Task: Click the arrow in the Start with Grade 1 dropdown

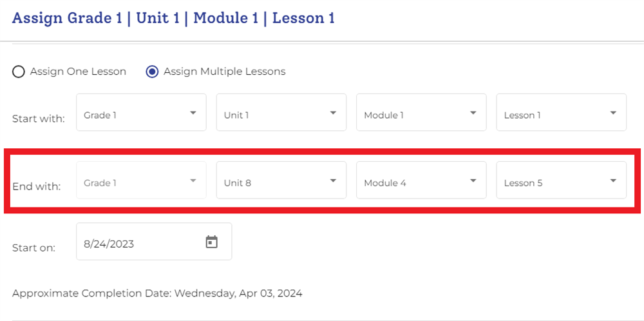Action: [x=193, y=113]
